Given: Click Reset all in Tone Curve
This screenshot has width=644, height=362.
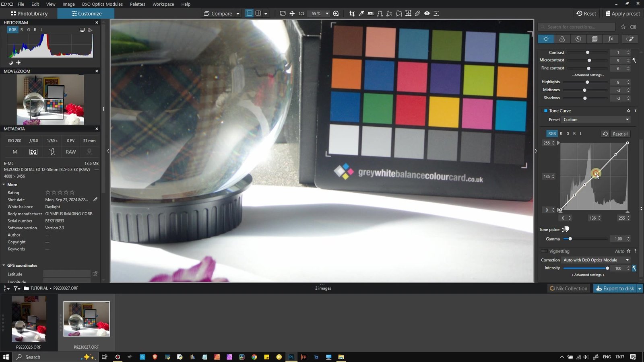Looking at the screenshot, I should tap(620, 134).
